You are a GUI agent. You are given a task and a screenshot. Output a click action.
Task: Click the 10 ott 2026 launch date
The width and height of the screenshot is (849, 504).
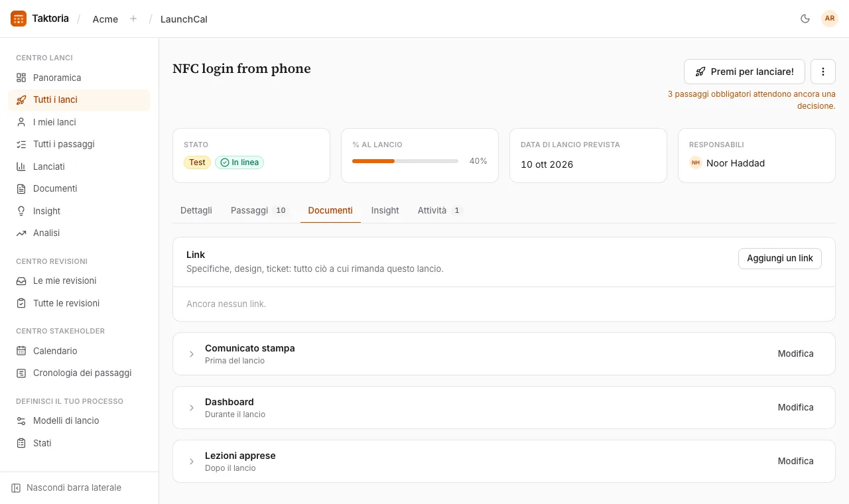click(x=547, y=164)
